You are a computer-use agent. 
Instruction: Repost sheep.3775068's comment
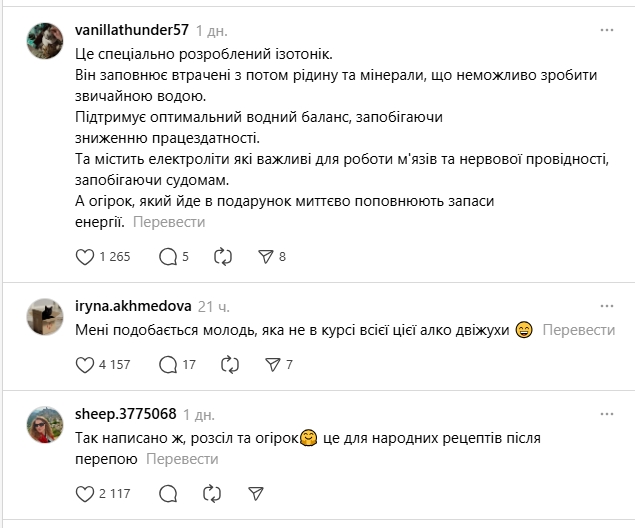click(212, 493)
